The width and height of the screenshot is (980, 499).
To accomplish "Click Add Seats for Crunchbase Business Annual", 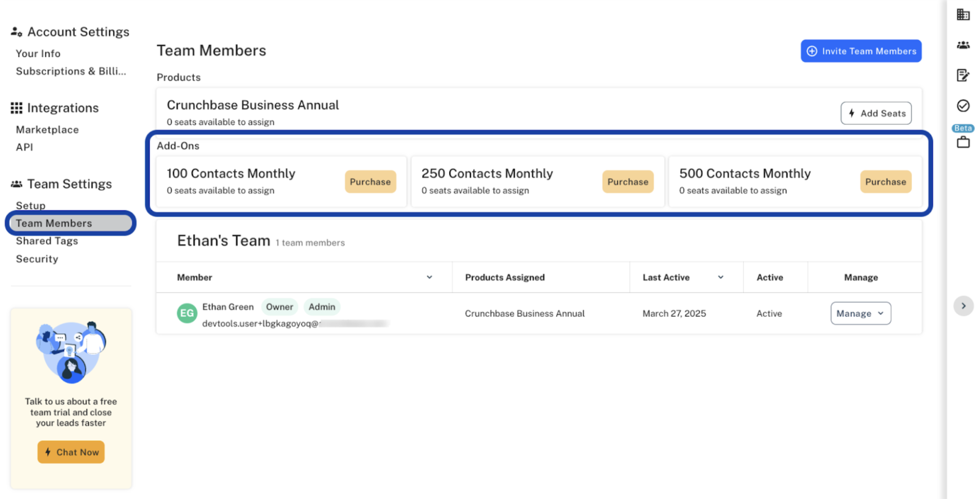I will pyautogui.click(x=876, y=113).
